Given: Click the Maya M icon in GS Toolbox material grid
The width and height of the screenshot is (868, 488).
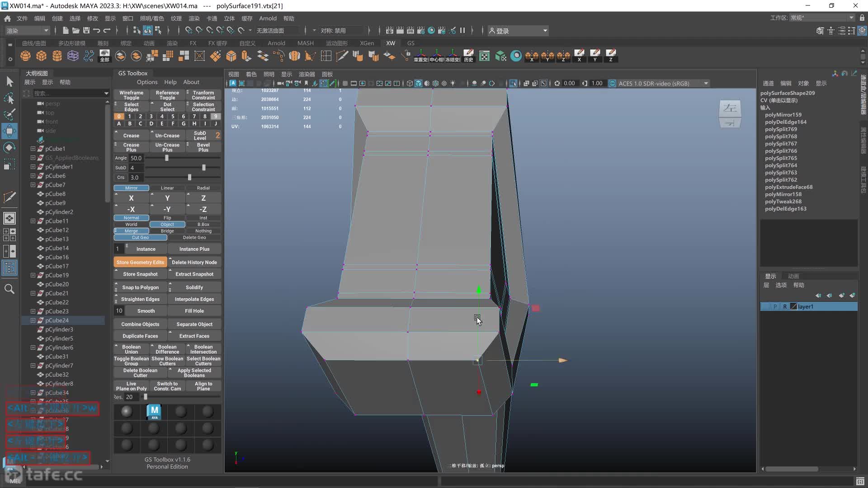Looking at the screenshot, I should (154, 412).
